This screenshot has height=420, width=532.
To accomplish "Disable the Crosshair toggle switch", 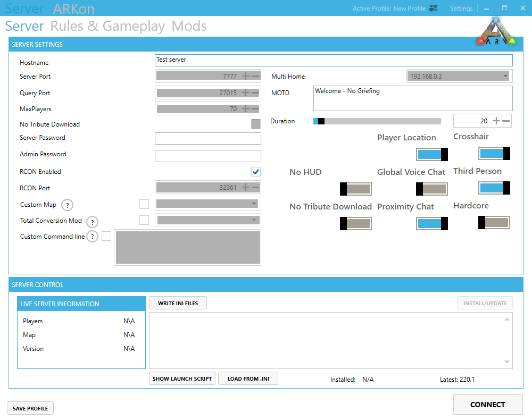I will [494, 154].
